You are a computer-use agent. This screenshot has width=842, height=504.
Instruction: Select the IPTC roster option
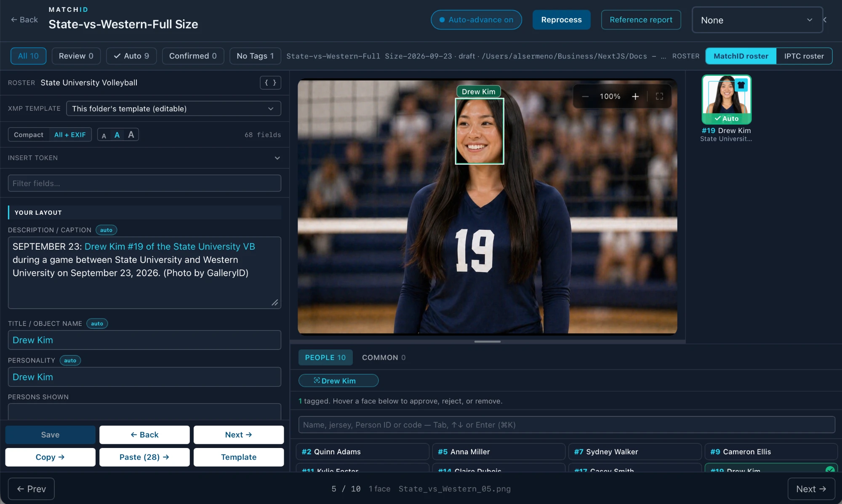(804, 56)
